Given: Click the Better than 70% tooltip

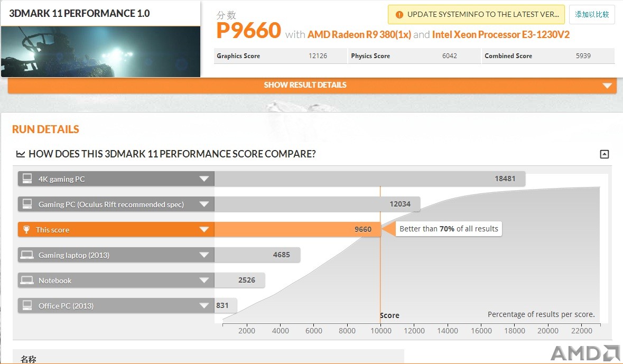Looking at the screenshot, I should 449,229.
